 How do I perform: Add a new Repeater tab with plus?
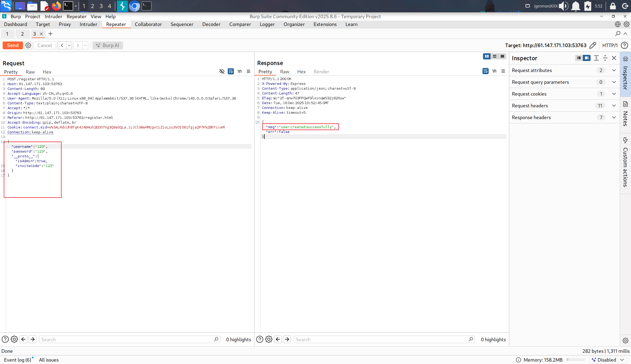click(50, 34)
